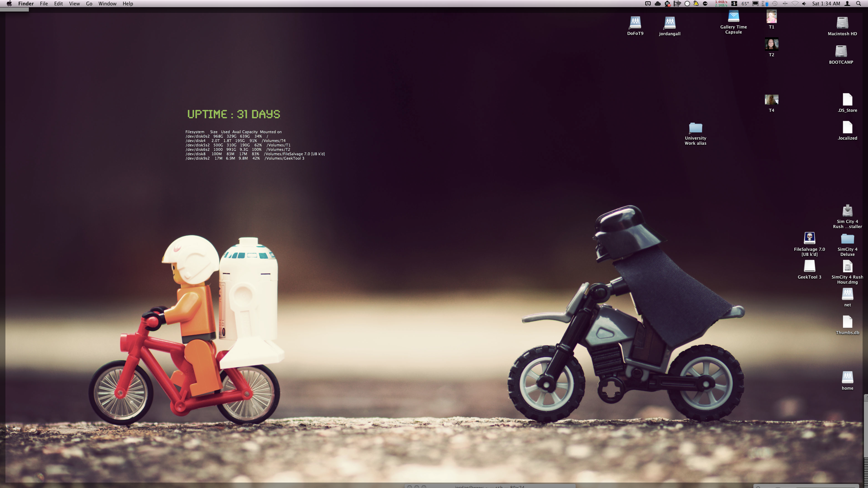
Task: Select the SimCity 4 Rush Hour.dmg file
Action: click(x=847, y=266)
